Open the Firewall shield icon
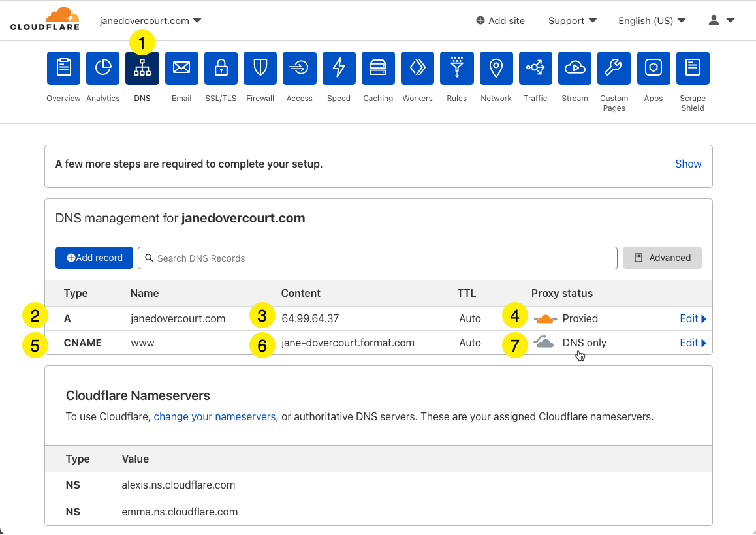 coord(260,68)
